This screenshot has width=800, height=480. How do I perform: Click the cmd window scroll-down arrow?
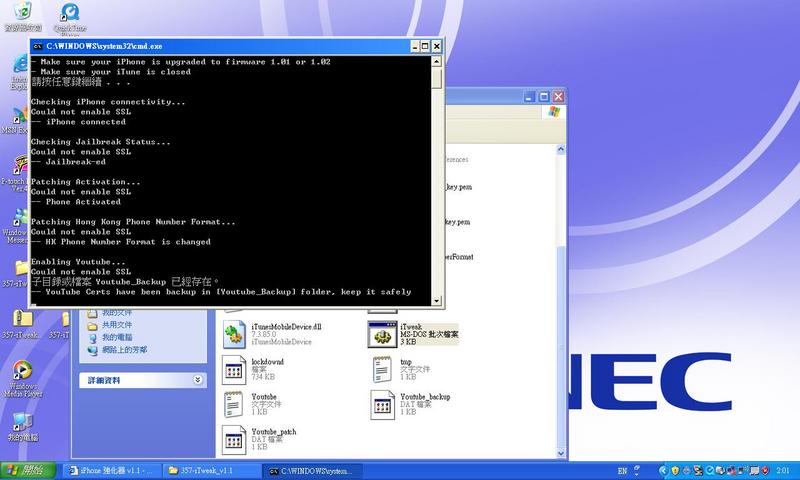point(436,301)
